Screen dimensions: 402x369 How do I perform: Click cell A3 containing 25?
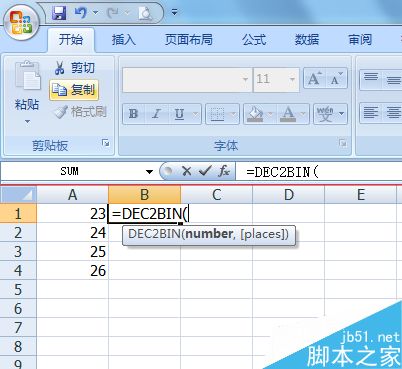[72, 251]
